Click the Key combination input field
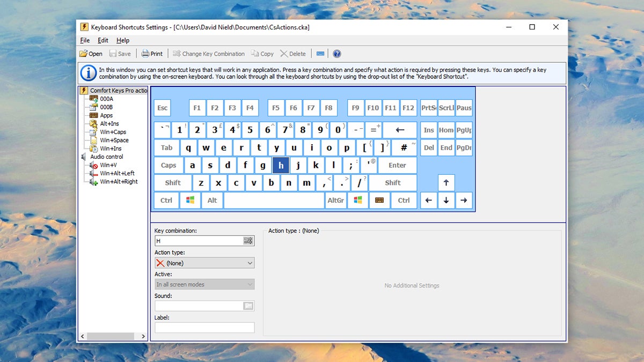The height and width of the screenshot is (362, 644). (x=199, y=241)
